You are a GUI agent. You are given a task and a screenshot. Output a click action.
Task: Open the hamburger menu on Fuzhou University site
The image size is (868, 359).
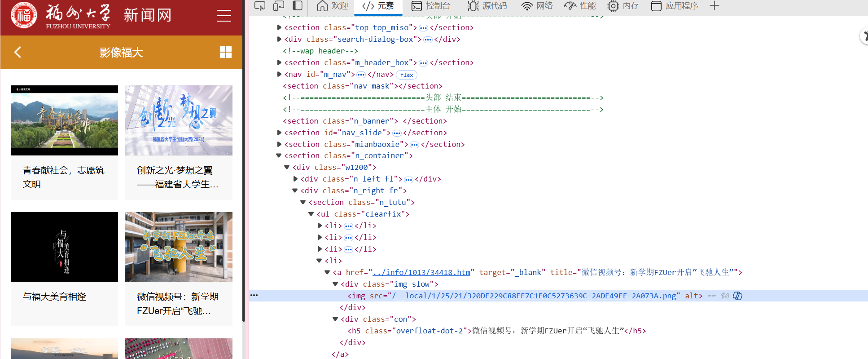[224, 16]
